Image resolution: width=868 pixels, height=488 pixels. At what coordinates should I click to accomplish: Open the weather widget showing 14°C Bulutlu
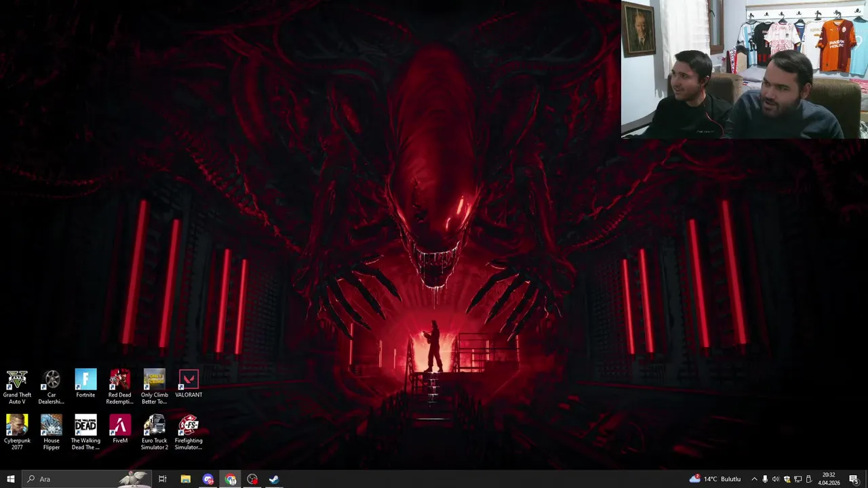[715, 479]
